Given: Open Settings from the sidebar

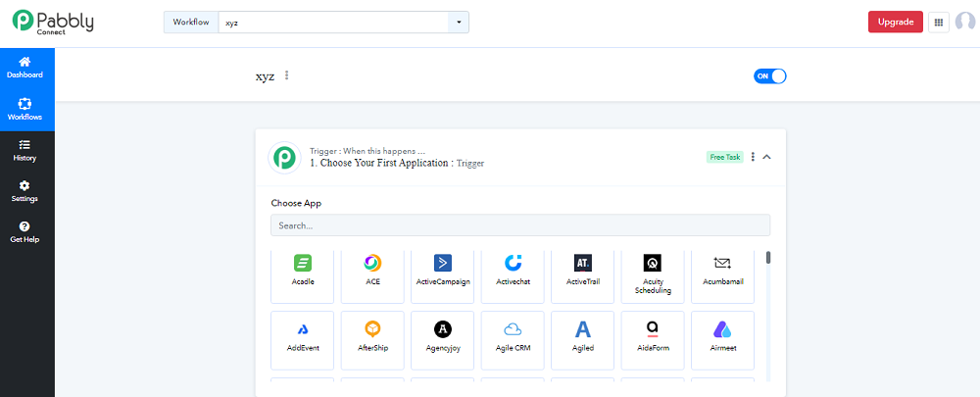Looking at the screenshot, I should coord(25,192).
